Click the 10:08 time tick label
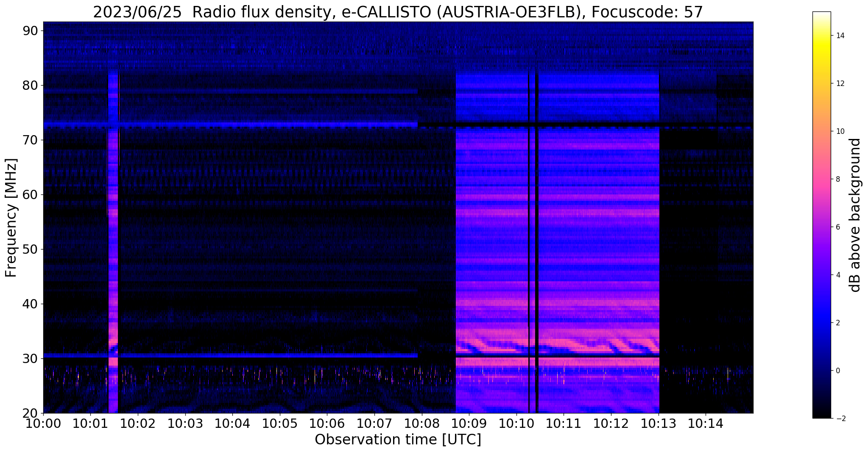This screenshot has height=452, width=868. 421,424
